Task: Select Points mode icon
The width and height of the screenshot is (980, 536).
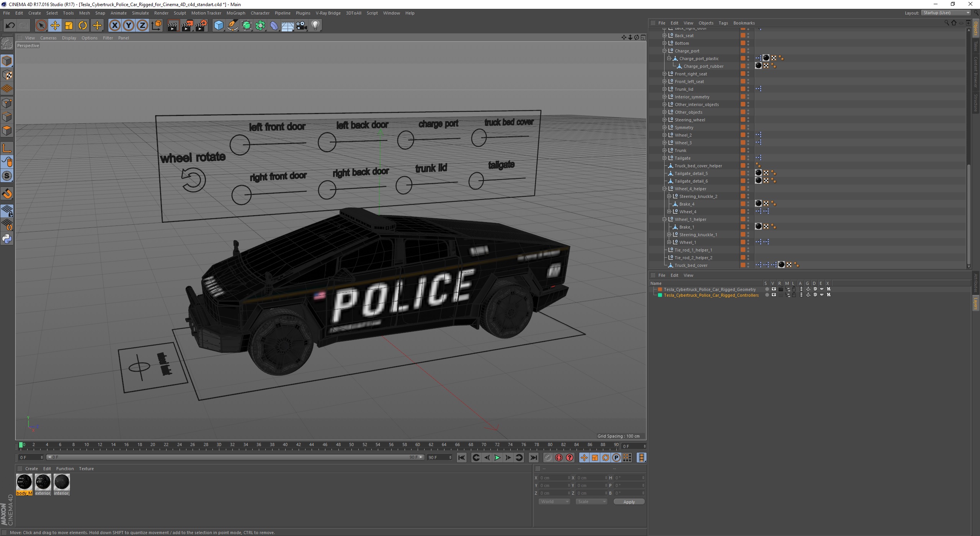Action: coord(7,103)
